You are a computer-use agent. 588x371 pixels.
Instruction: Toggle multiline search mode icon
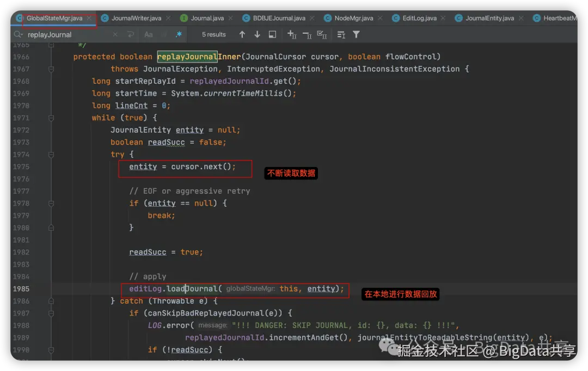(341, 34)
